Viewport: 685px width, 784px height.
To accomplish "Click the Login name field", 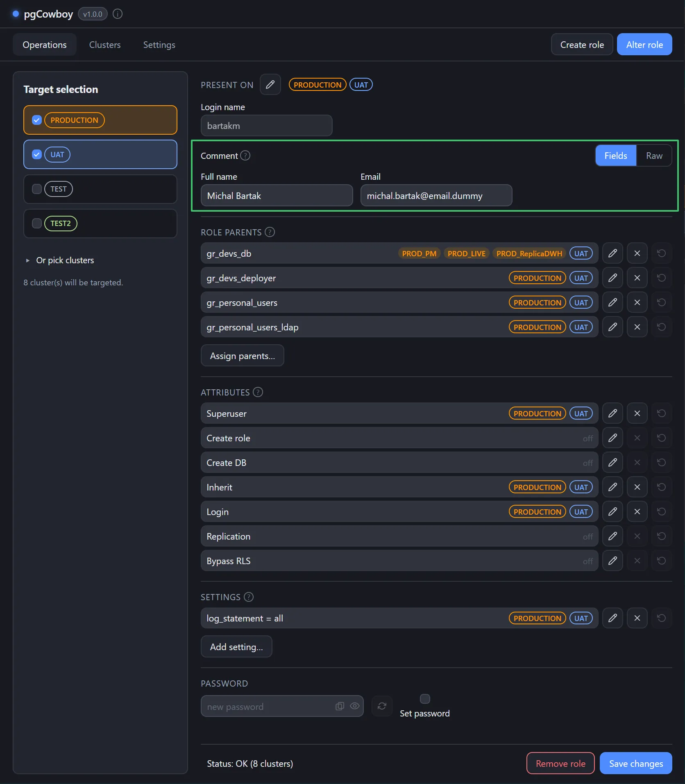I will pos(267,126).
